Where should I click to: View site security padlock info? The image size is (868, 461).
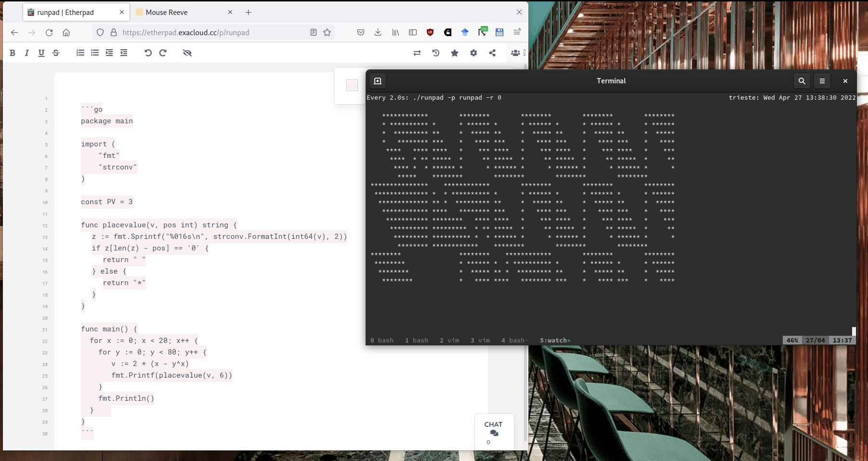click(x=114, y=32)
